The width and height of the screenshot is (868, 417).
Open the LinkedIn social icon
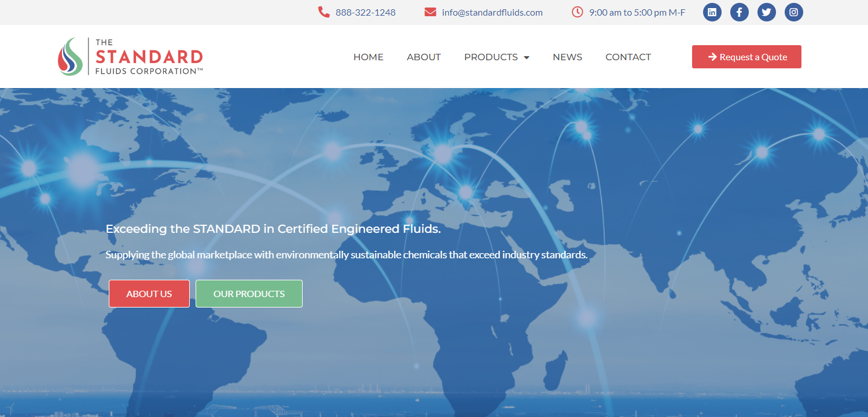pyautogui.click(x=712, y=12)
